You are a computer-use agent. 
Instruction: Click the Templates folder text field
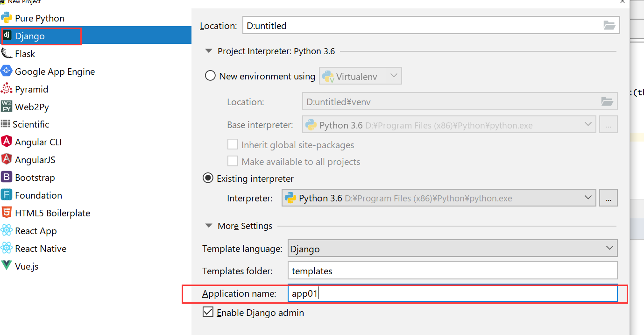pos(453,271)
